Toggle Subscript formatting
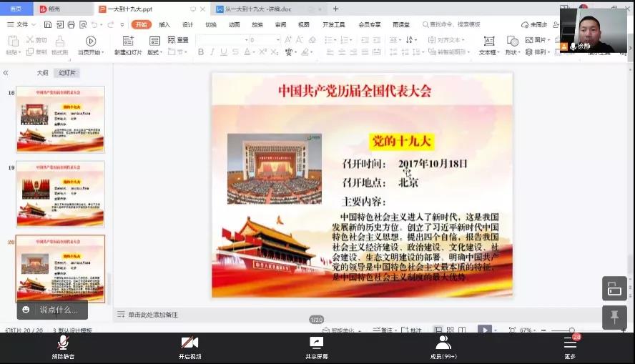The height and width of the screenshot is (364, 635). pyautogui.click(x=274, y=51)
